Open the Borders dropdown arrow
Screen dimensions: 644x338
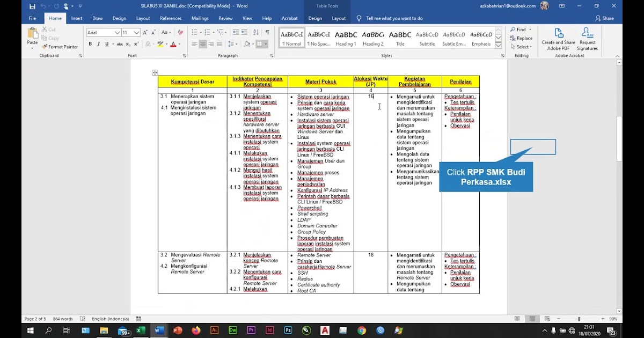267,44
